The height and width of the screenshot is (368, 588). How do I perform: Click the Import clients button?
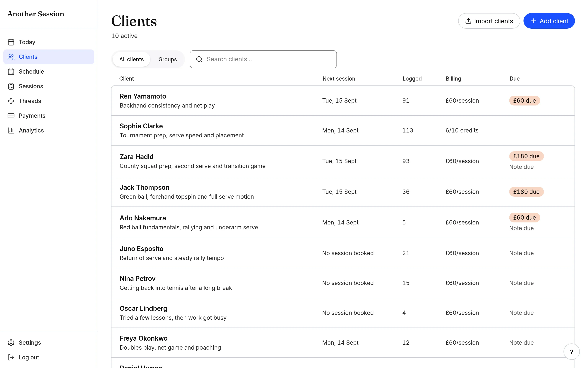coord(489,21)
